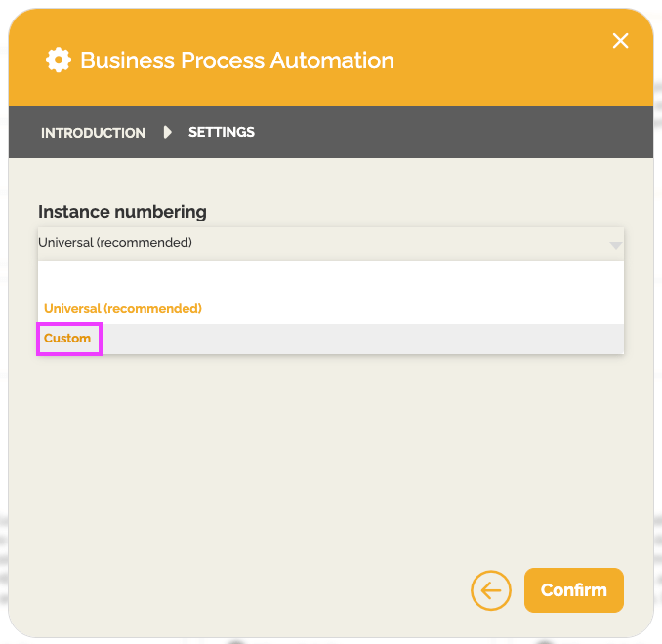Pick the blank option in the dropdown list
Screen dimensions: 662x644
(x=330, y=277)
